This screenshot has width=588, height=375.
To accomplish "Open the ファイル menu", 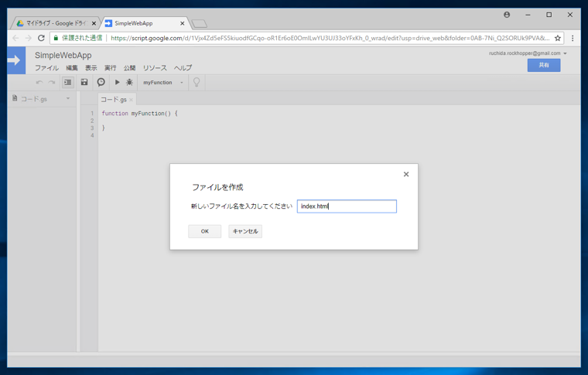I will pos(46,68).
